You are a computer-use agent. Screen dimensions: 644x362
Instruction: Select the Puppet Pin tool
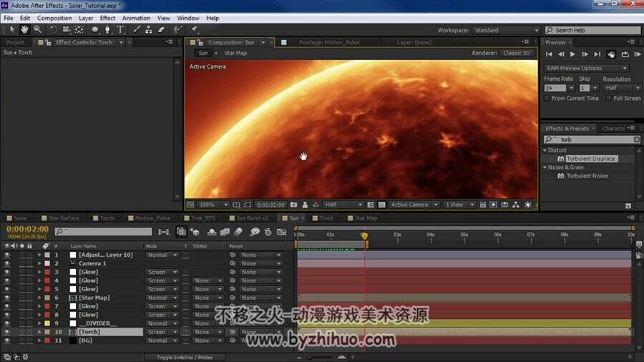tap(194, 29)
